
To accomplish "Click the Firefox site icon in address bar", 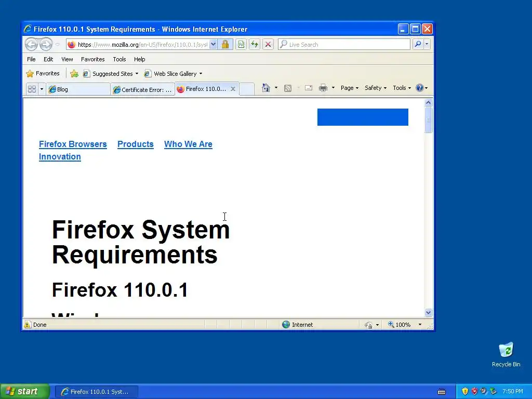I will pyautogui.click(x=71, y=45).
